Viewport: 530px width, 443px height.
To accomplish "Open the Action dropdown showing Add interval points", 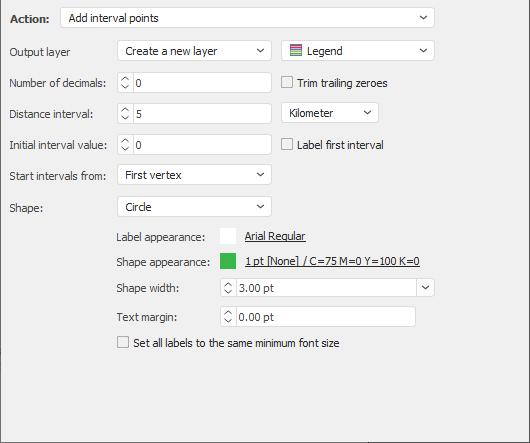I will (247, 18).
